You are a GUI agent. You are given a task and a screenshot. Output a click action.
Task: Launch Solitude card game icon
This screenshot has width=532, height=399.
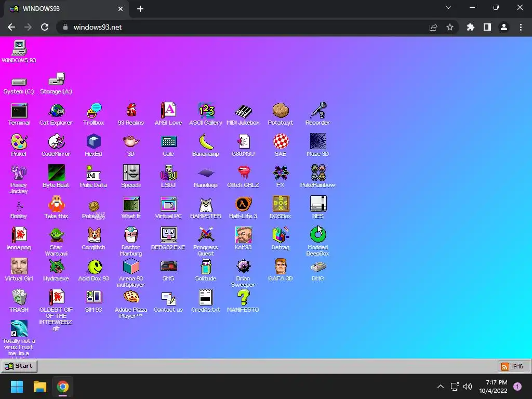point(206,267)
